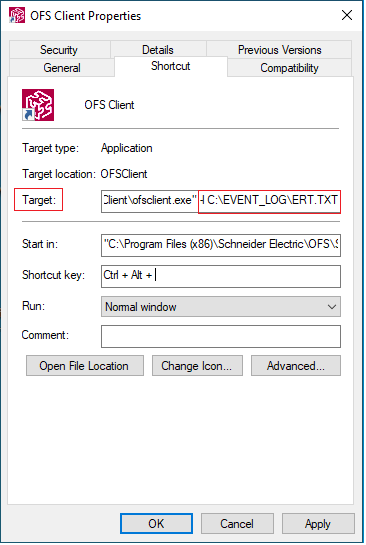This screenshot has height=545, width=366.
Task: Click the 'Target:' label
Action: (x=39, y=200)
